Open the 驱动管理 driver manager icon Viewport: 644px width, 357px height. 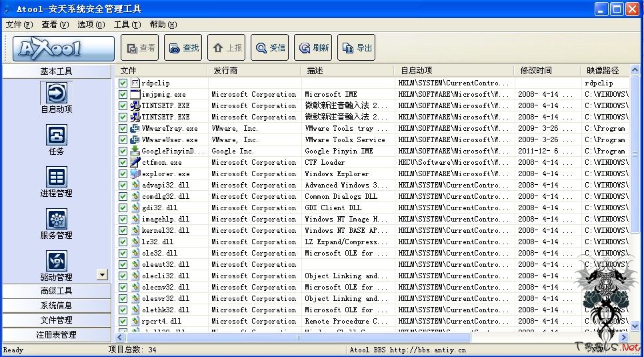point(56,261)
